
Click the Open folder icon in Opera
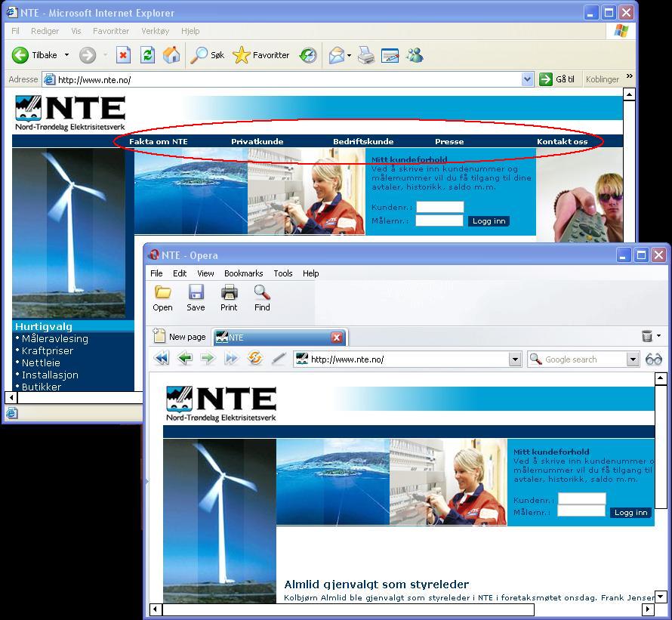[x=163, y=293]
